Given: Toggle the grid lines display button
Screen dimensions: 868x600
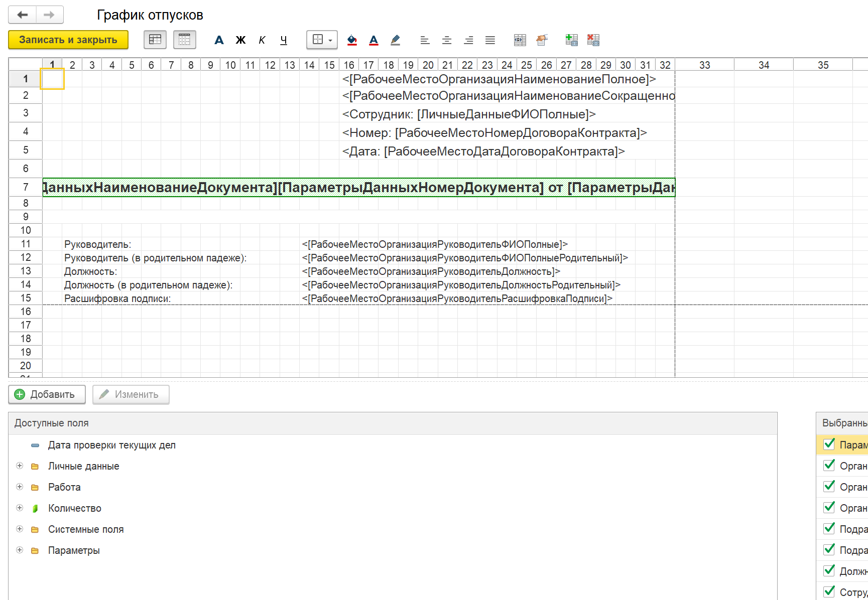Looking at the screenshot, I should [184, 40].
